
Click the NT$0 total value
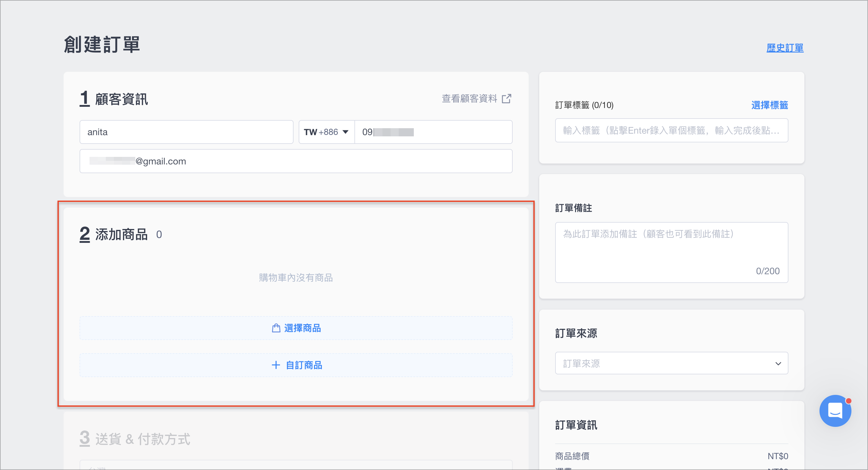point(778,456)
